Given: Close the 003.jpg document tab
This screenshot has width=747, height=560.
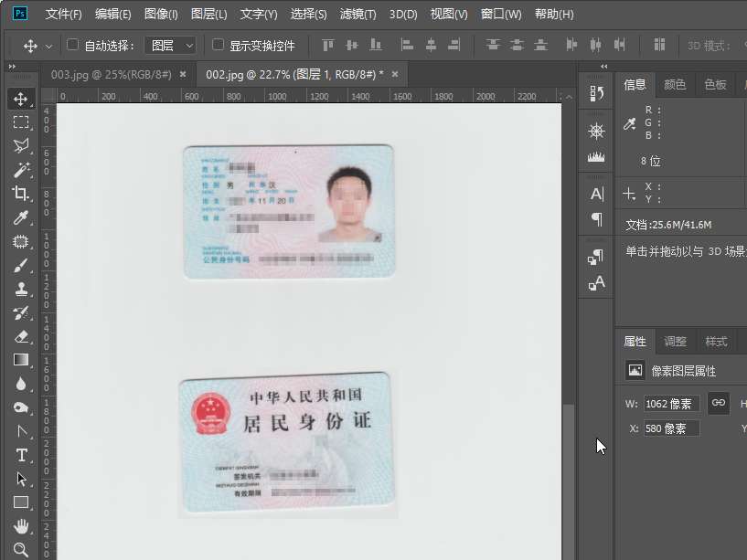Looking at the screenshot, I should click(183, 74).
